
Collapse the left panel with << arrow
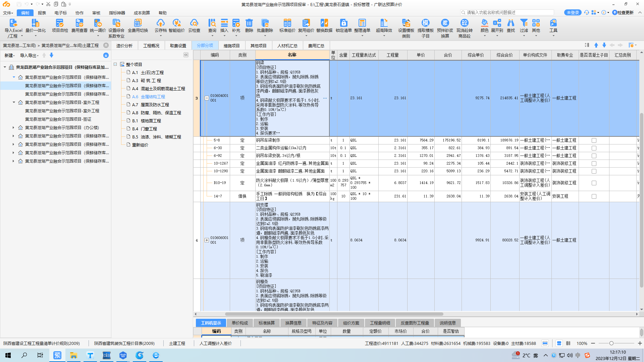pos(186,55)
